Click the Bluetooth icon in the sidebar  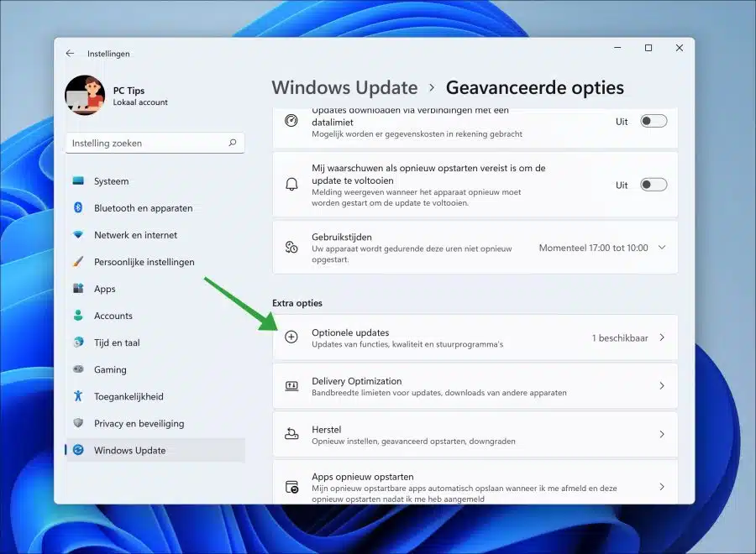point(78,207)
